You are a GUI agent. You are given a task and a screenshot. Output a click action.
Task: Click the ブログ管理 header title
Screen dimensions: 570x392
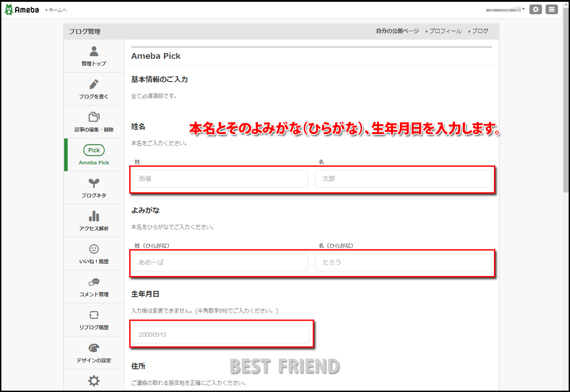tap(85, 32)
